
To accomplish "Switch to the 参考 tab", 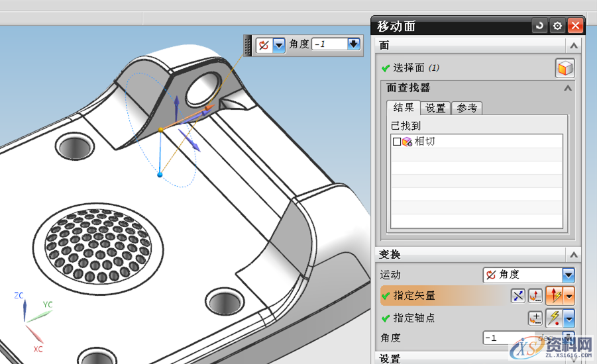I will pos(466,108).
